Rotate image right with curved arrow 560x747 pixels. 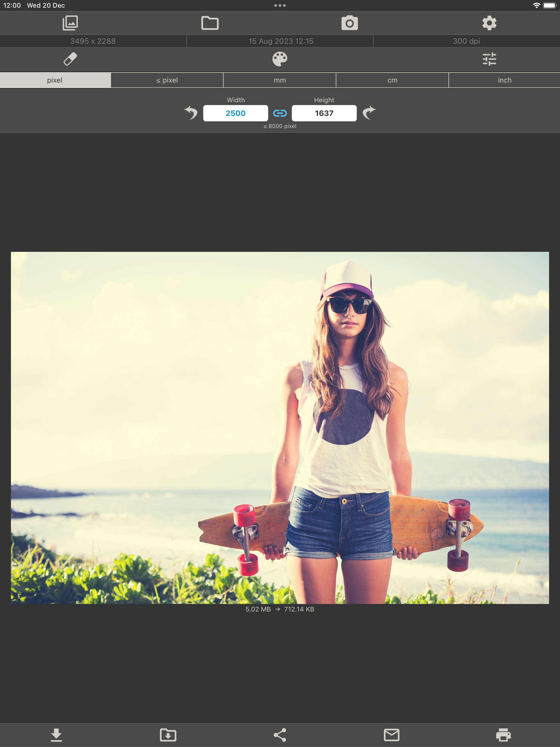point(369,113)
